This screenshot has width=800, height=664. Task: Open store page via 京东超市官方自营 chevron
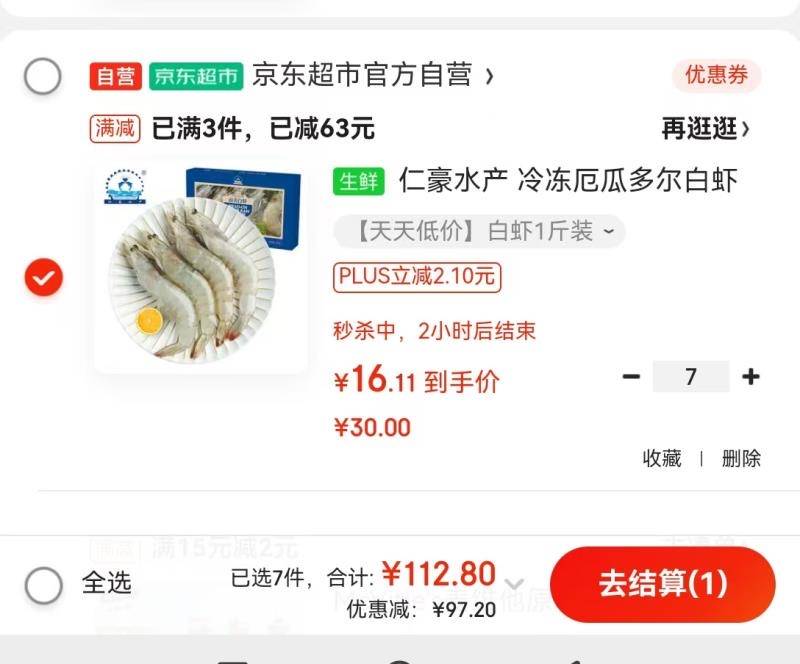[489, 77]
